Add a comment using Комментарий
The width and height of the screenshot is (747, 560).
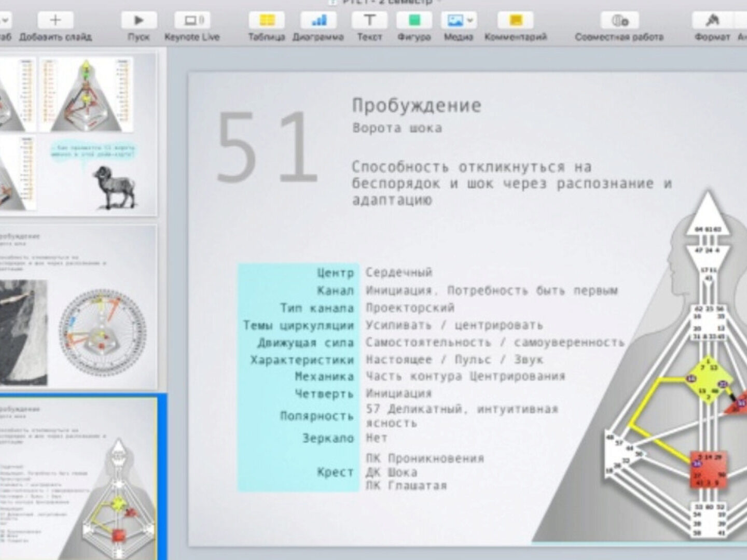[x=515, y=20]
